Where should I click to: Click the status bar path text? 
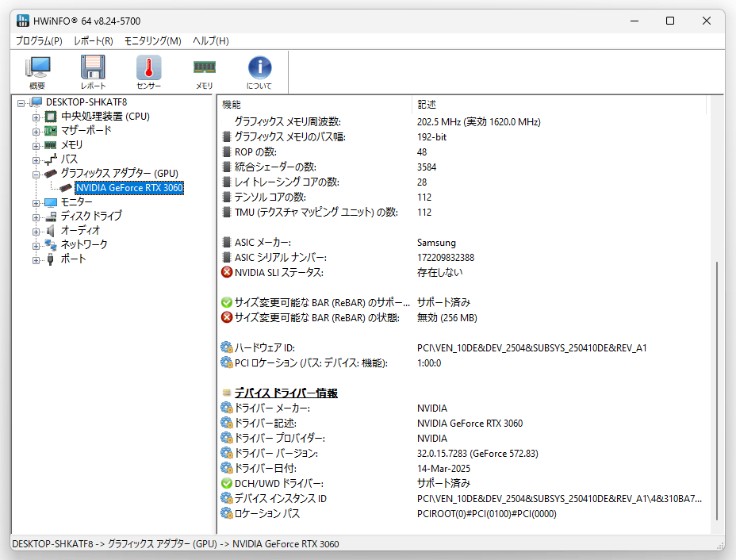[175, 543]
